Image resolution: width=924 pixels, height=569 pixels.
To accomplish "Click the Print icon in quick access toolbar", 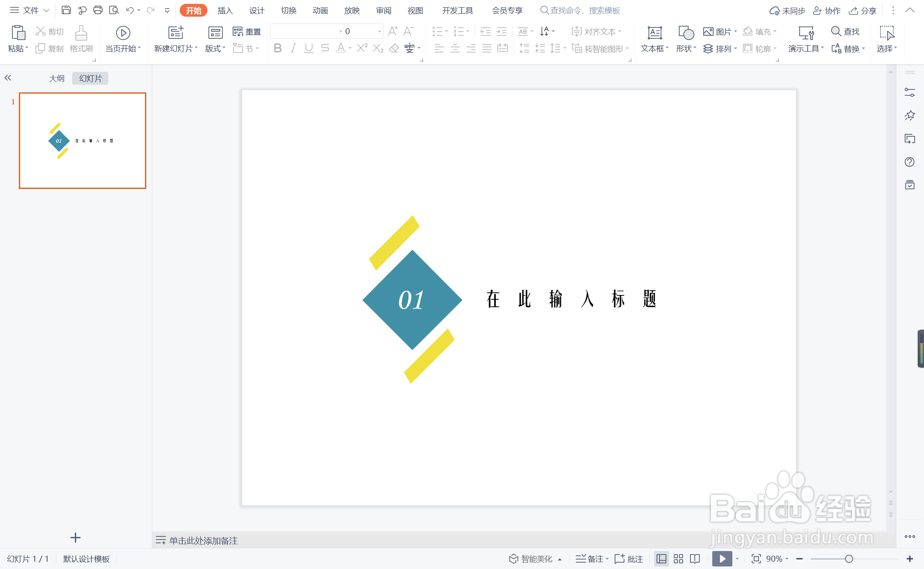I will coord(98,10).
